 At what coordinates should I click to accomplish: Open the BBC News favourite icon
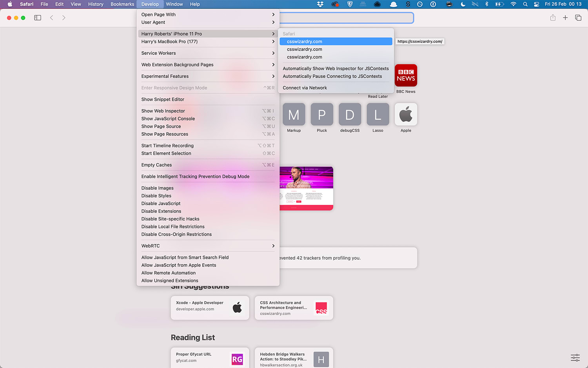406,75
